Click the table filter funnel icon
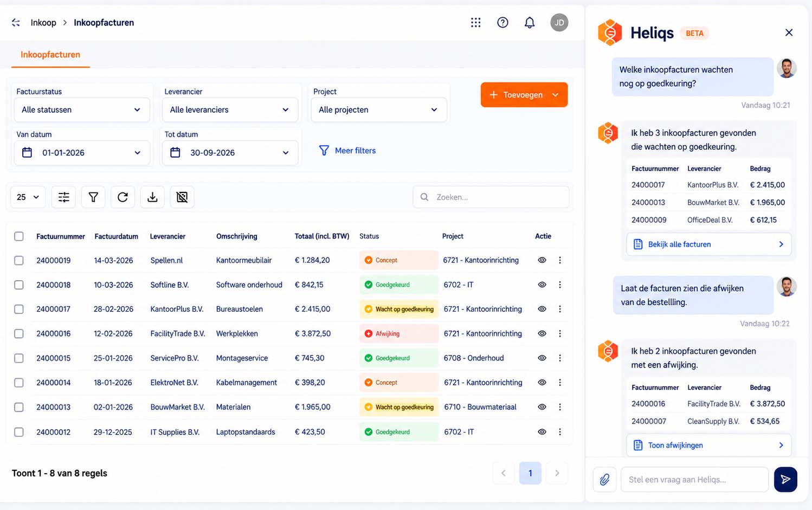Viewport: 812px width, 510px height. point(93,197)
